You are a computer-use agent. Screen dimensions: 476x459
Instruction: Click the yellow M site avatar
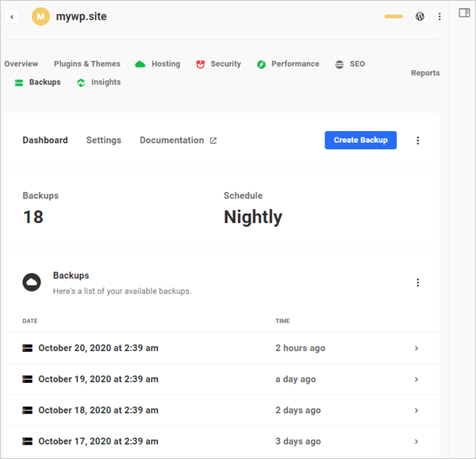[40, 17]
